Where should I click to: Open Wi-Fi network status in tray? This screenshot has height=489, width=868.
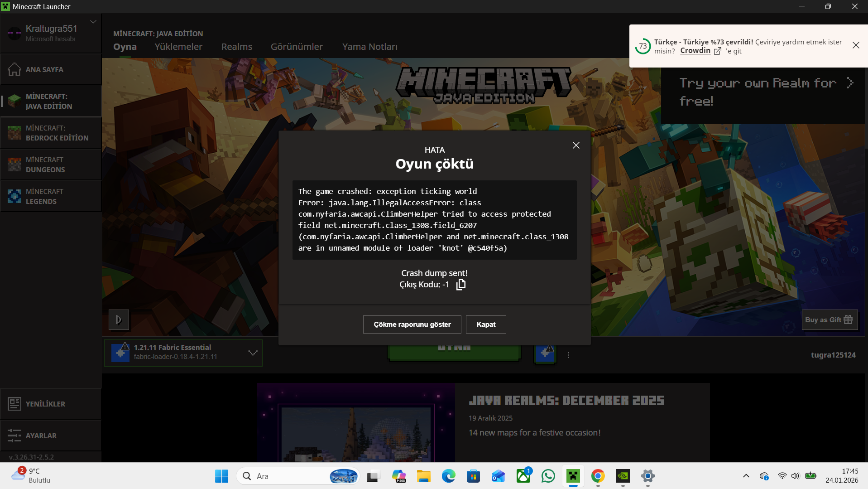(x=782, y=476)
